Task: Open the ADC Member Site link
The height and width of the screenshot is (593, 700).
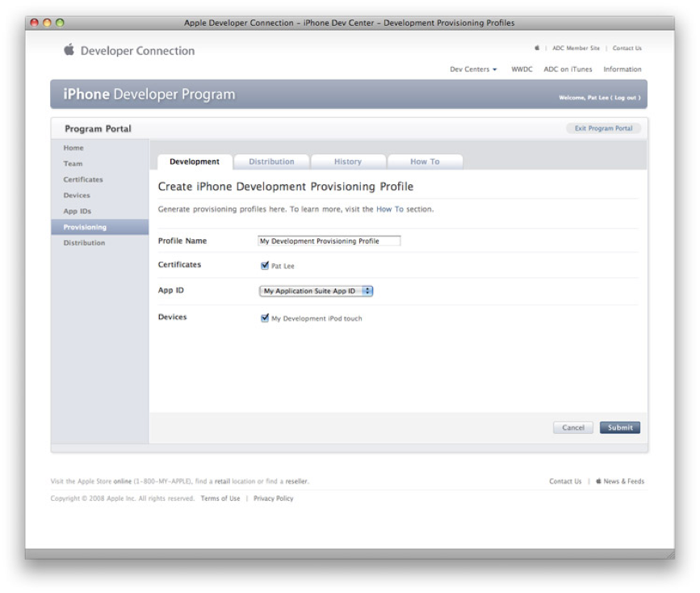Action: point(576,48)
